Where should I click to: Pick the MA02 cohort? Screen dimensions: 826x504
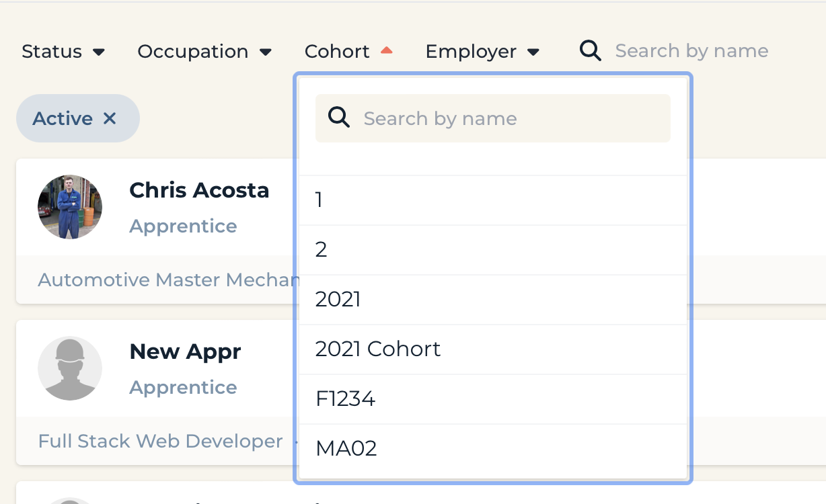[x=493, y=449]
